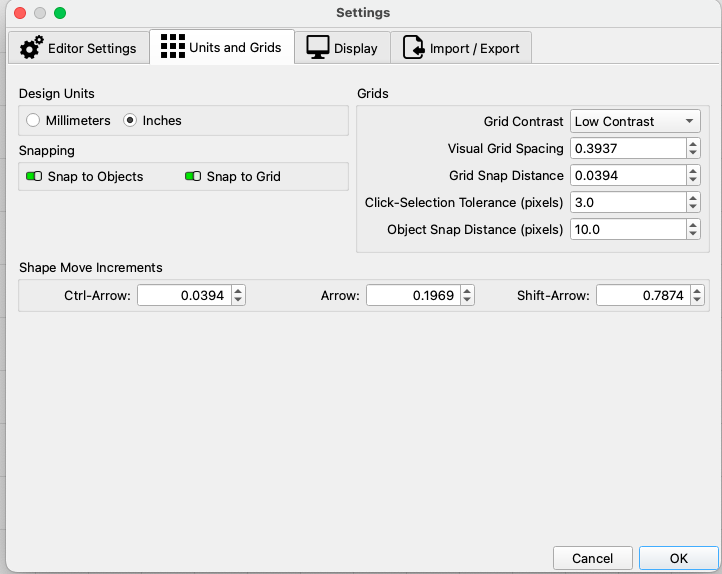Open the Editor Settings tab
The width and height of the screenshot is (722, 574).
point(78,48)
